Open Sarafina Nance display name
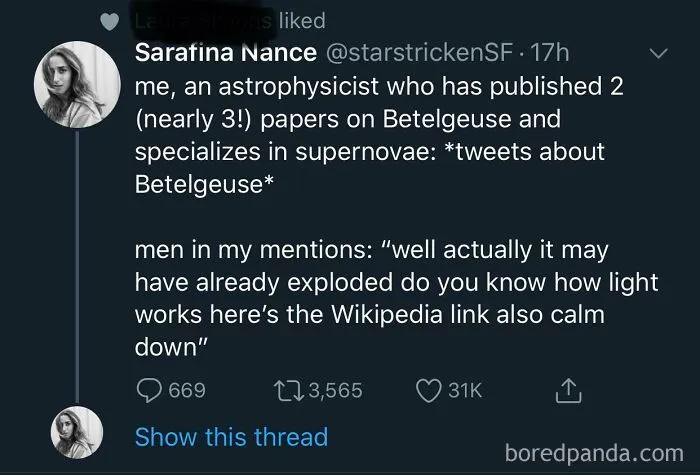The width and height of the screenshot is (700, 475). coord(226,53)
